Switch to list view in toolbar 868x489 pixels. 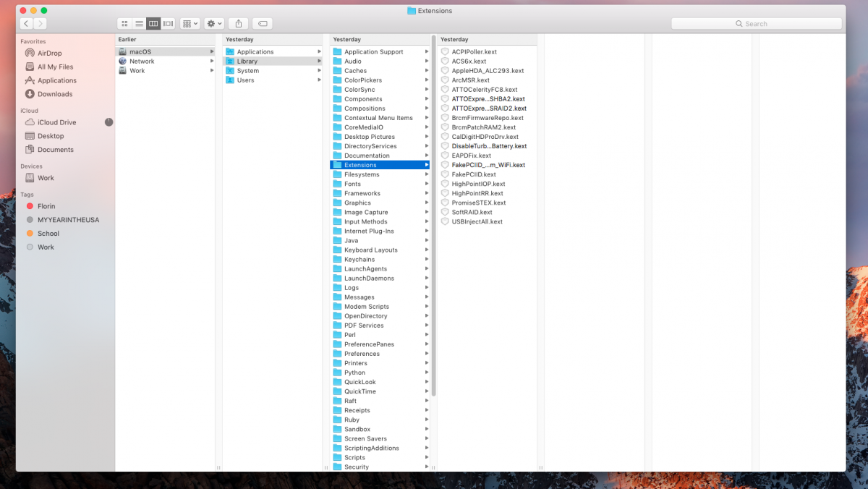(x=139, y=24)
